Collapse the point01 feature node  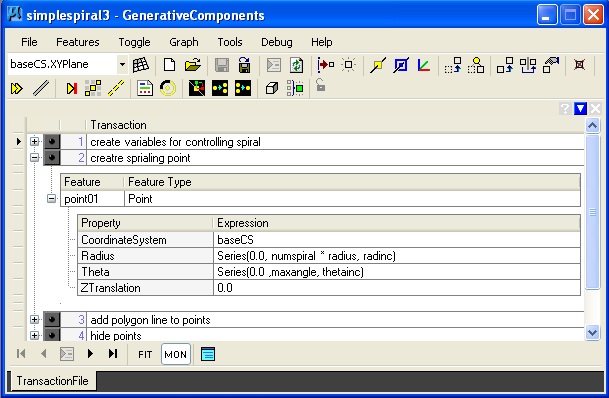[51, 199]
